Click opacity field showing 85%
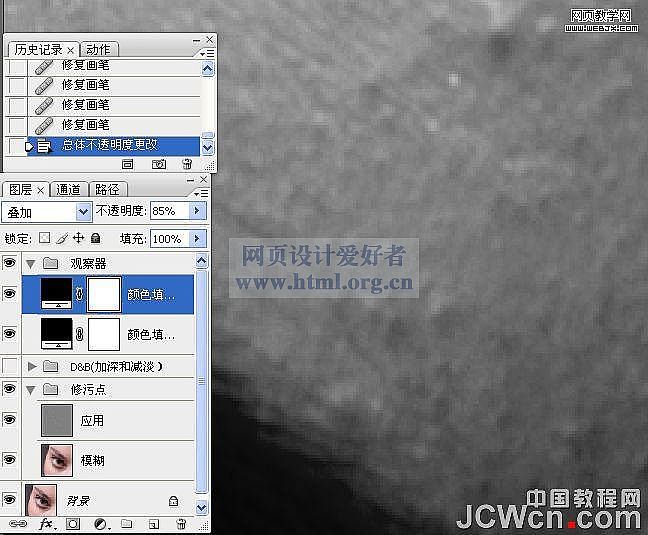The width and height of the screenshot is (648, 535). tap(170, 211)
